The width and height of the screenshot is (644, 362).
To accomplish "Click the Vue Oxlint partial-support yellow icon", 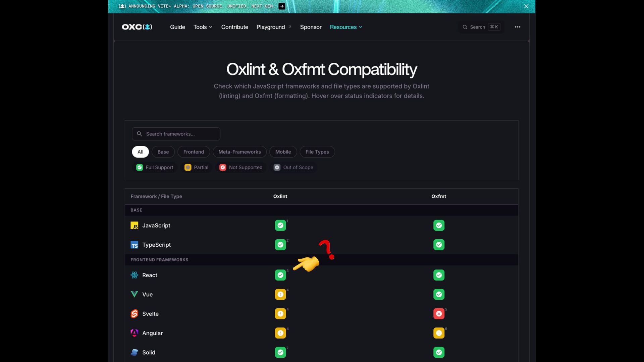I will click(280, 295).
